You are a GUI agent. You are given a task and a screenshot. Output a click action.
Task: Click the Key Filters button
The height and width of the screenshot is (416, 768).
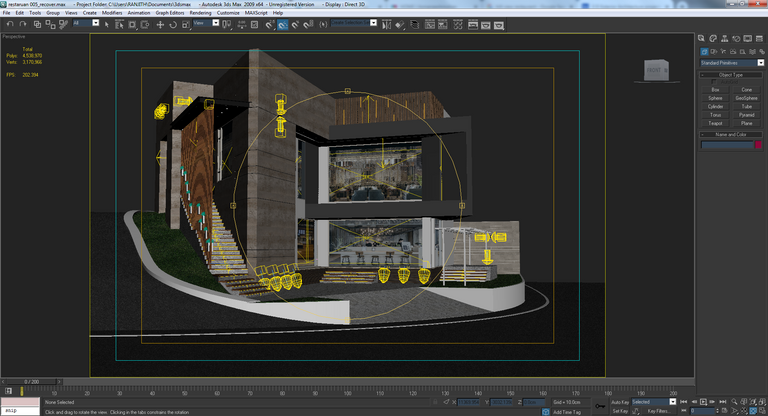pos(658,411)
